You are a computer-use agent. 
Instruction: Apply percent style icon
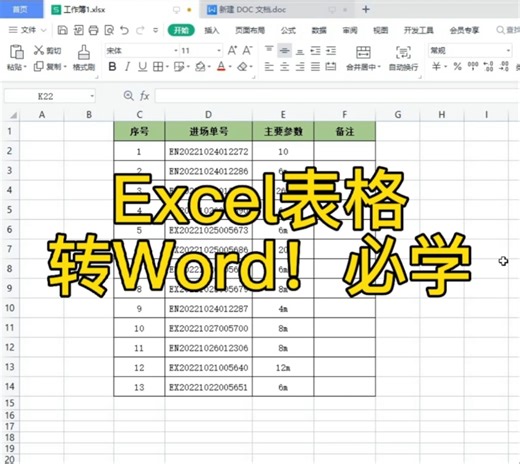(457, 66)
